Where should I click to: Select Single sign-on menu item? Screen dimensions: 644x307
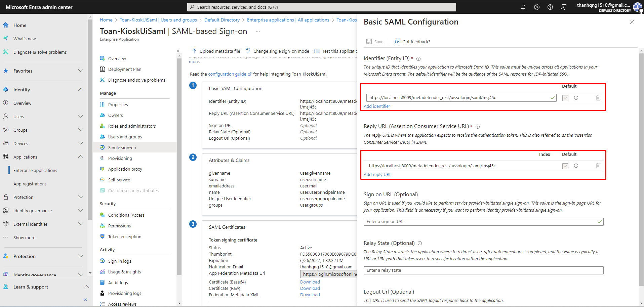point(134,147)
